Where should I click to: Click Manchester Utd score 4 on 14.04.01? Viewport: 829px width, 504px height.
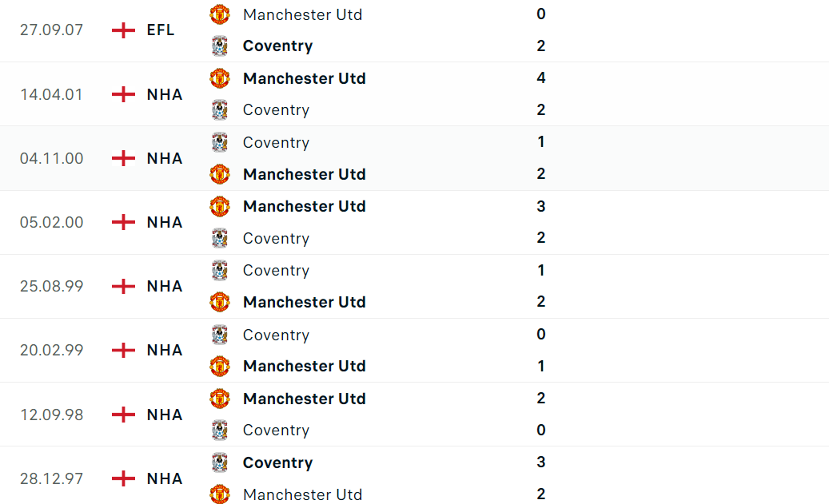click(x=541, y=78)
